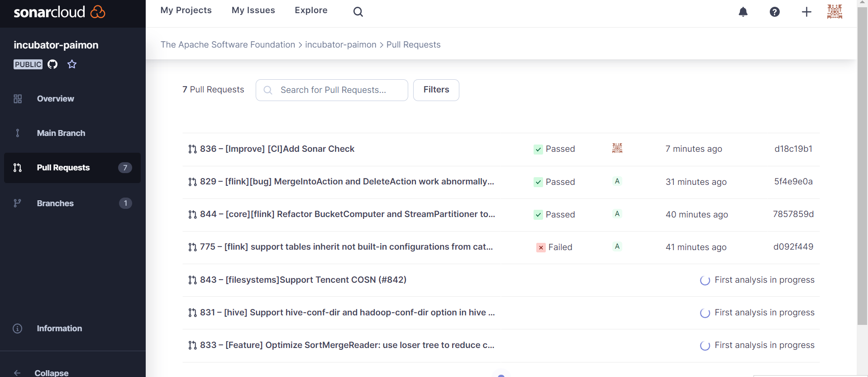Click the '7 minutes ago' timestamp
This screenshot has height=377, width=868.
pos(694,149)
